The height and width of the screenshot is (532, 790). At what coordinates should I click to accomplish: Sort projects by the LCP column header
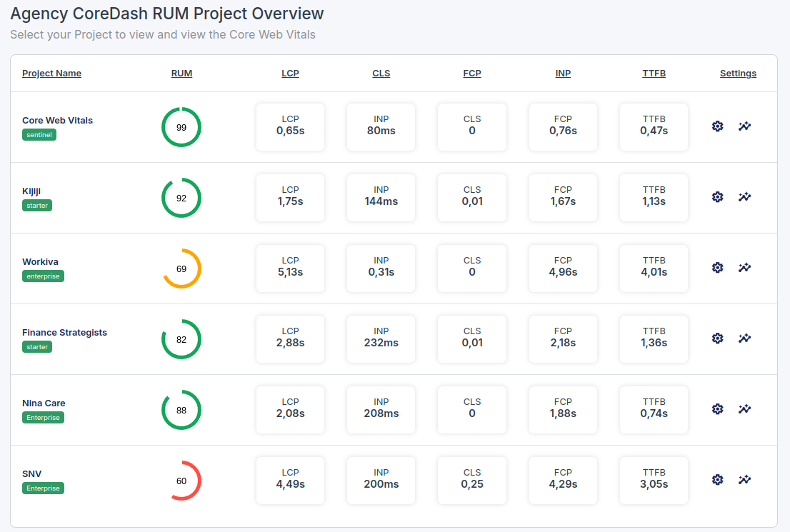(290, 73)
